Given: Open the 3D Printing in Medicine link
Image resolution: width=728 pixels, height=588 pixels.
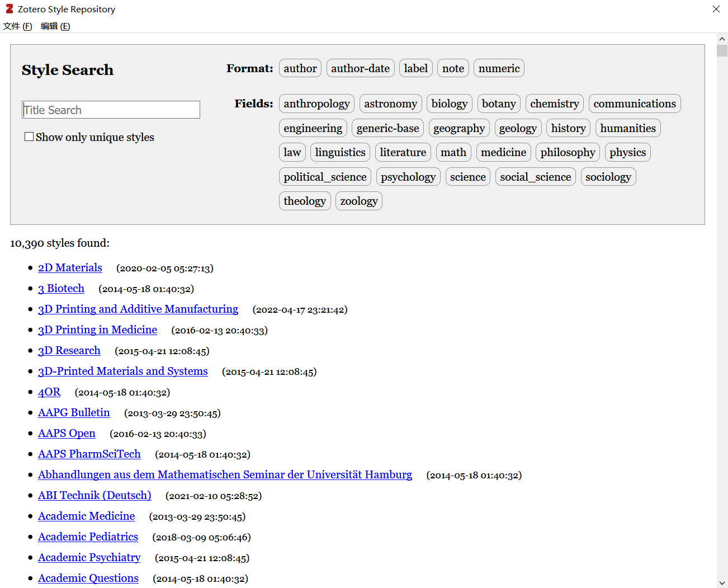Looking at the screenshot, I should pyautogui.click(x=97, y=330).
